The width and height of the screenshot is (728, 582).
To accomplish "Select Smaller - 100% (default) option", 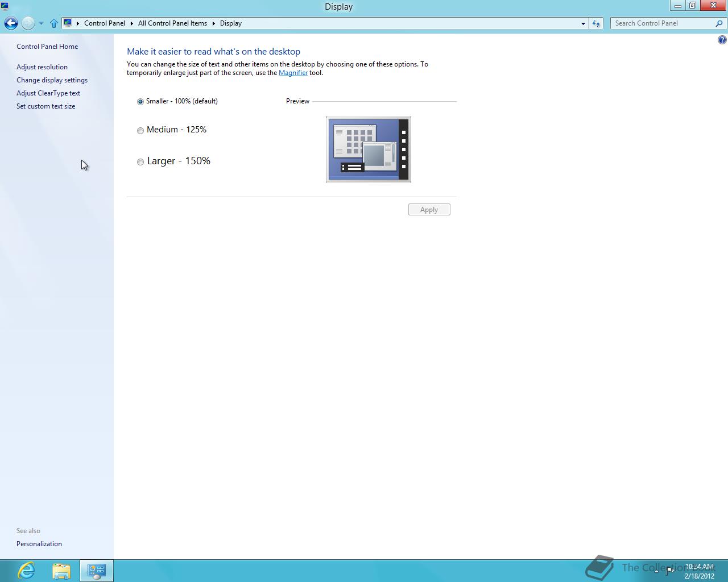I will coord(177,101).
